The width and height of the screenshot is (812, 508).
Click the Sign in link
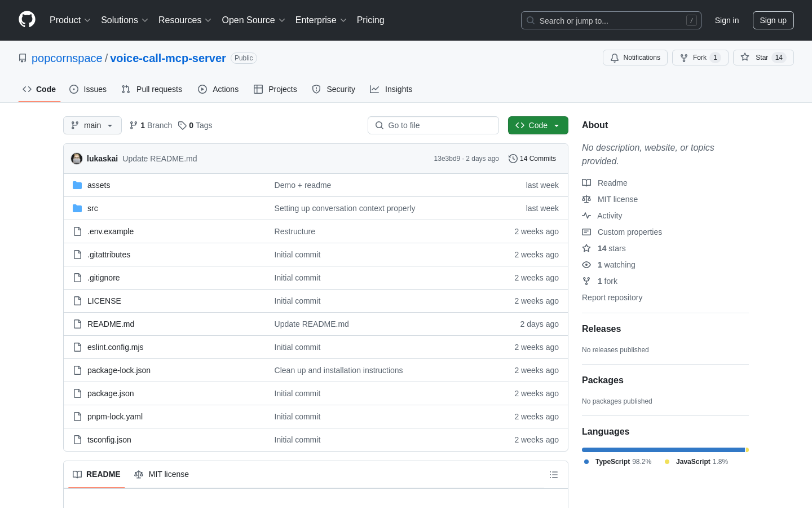pos(727,20)
